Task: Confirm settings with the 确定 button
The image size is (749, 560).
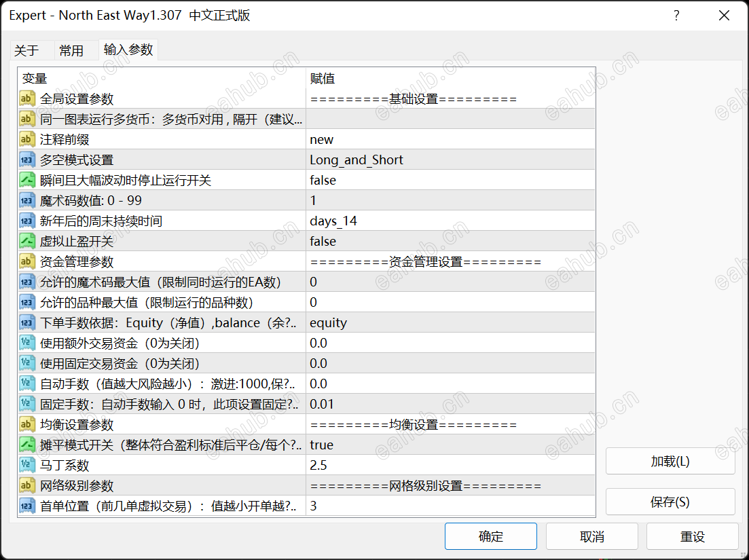Action: coord(490,536)
